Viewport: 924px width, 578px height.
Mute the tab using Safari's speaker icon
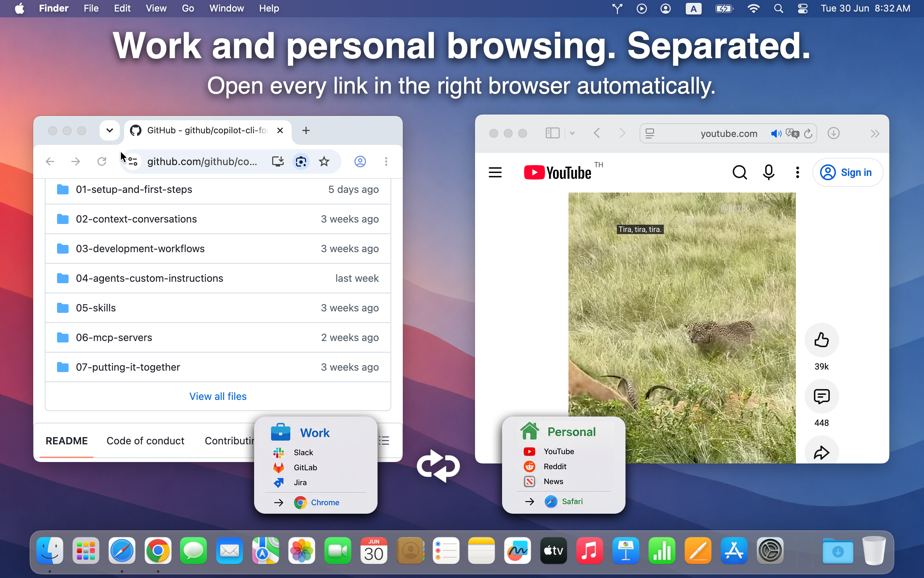pyautogui.click(x=776, y=133)
